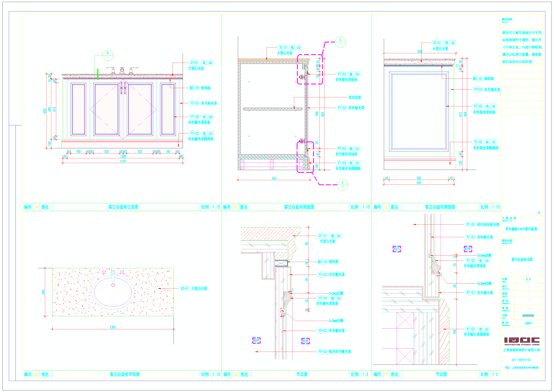Click the 535 dimension in side view
The height and width of the screenshot is (392, 554).
tap(419, 182)
